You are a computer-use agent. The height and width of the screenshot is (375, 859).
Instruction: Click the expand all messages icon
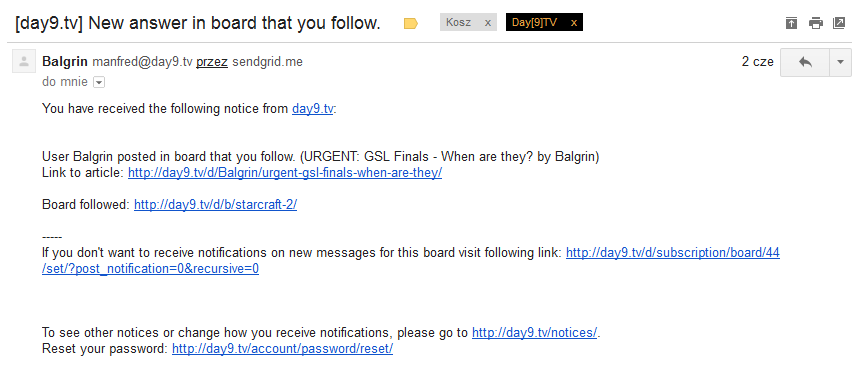click(x=791, y=23)
